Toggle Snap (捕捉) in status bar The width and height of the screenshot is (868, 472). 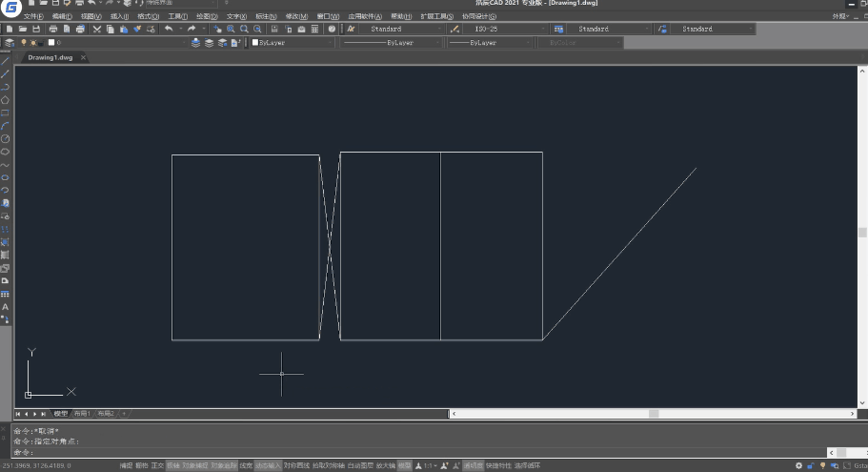(x=126, y=466)
